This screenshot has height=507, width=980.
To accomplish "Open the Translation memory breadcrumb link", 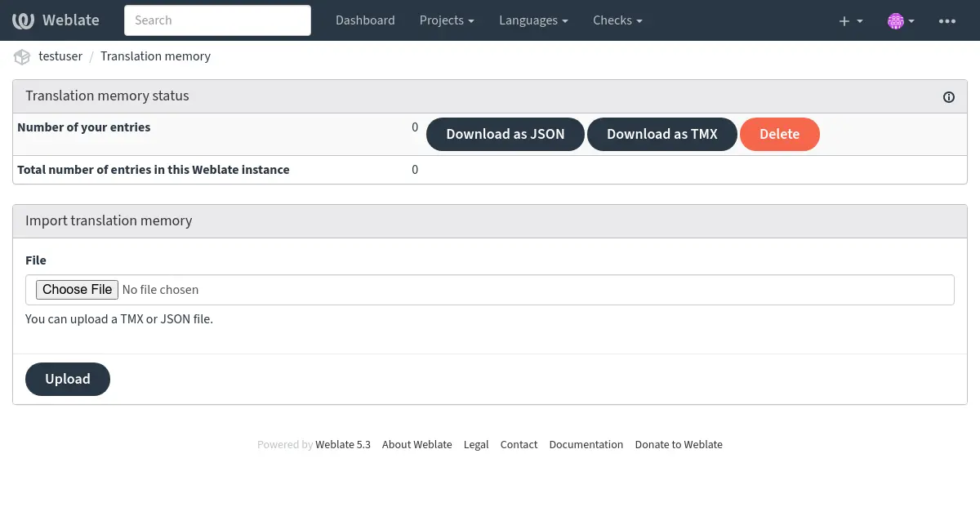I will [x=155, y=56].
